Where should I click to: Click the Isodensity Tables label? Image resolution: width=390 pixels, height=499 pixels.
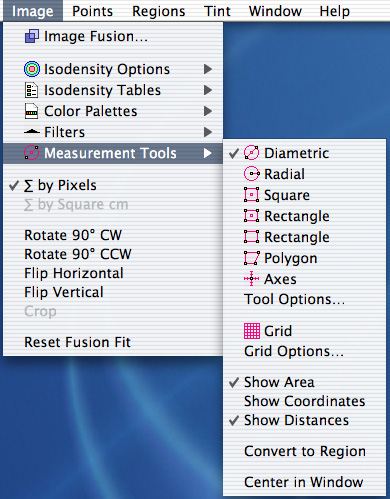click(103, 91)
